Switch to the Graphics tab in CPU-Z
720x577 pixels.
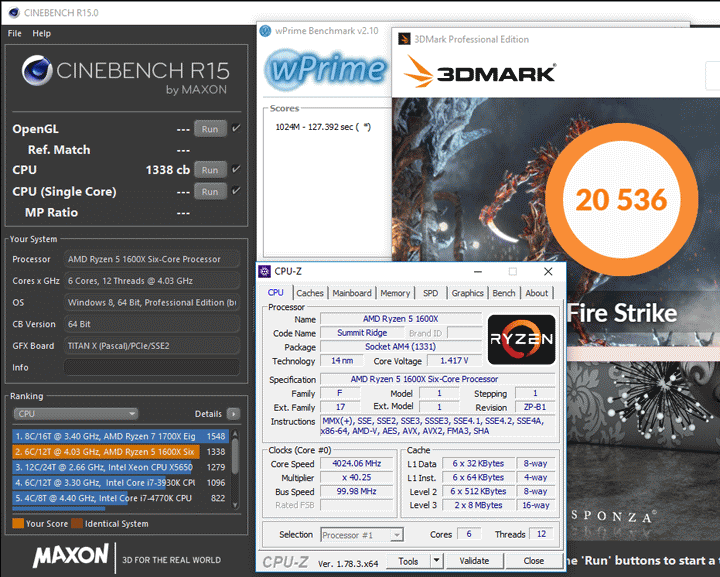pos(467,293)
